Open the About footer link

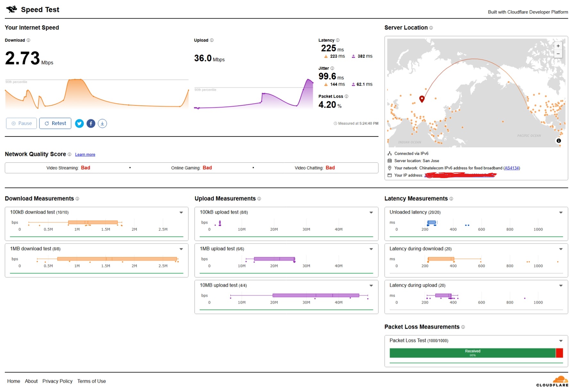click(31, 381)
